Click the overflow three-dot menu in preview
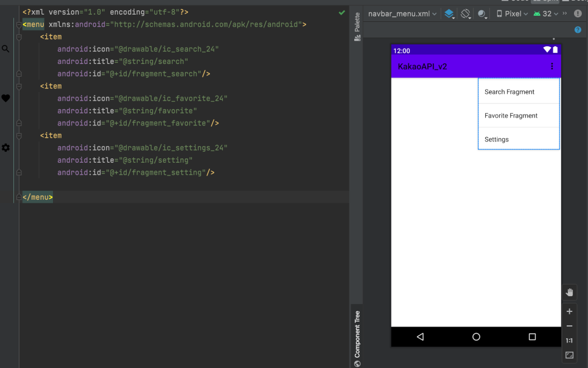This screenshot has height=368, width=588. (551, 66)
